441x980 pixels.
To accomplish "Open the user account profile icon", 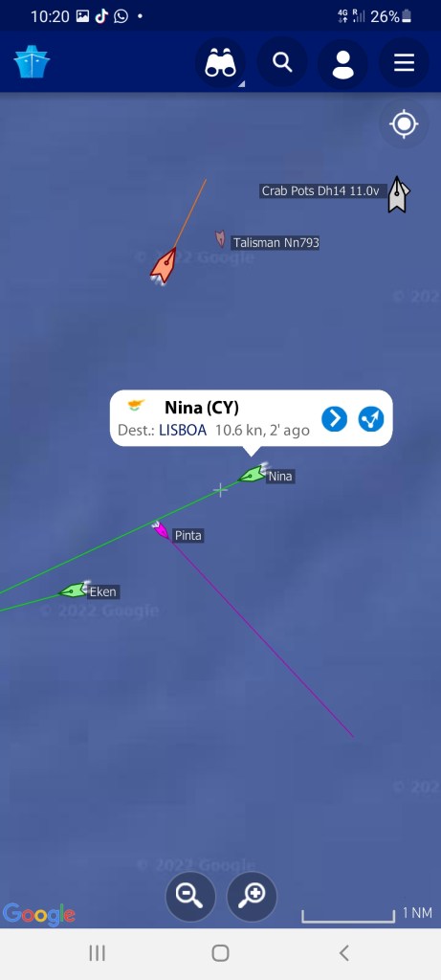I will tap(342, 62).
